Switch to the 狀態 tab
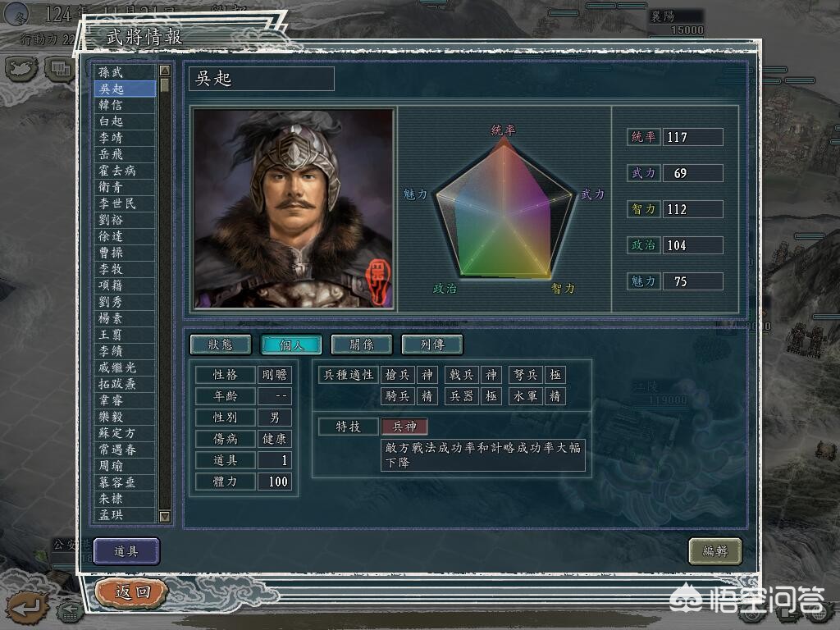This screenshot has width=840, height=630. pyautogui.click(x=220, y=345)
